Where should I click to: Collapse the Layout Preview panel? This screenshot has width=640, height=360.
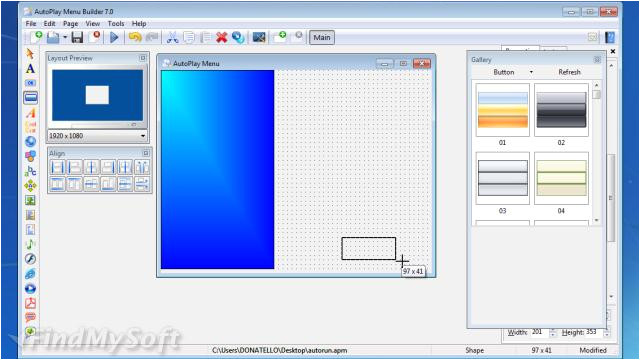point(142,58)
